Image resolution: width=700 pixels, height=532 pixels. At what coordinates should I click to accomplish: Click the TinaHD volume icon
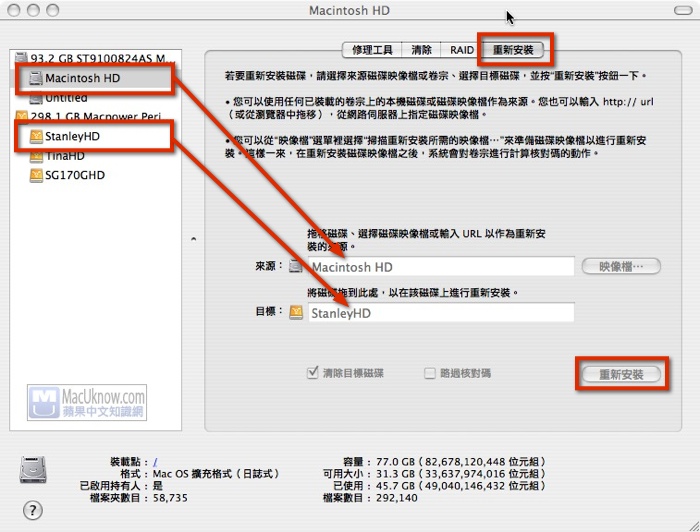(36, 156)
